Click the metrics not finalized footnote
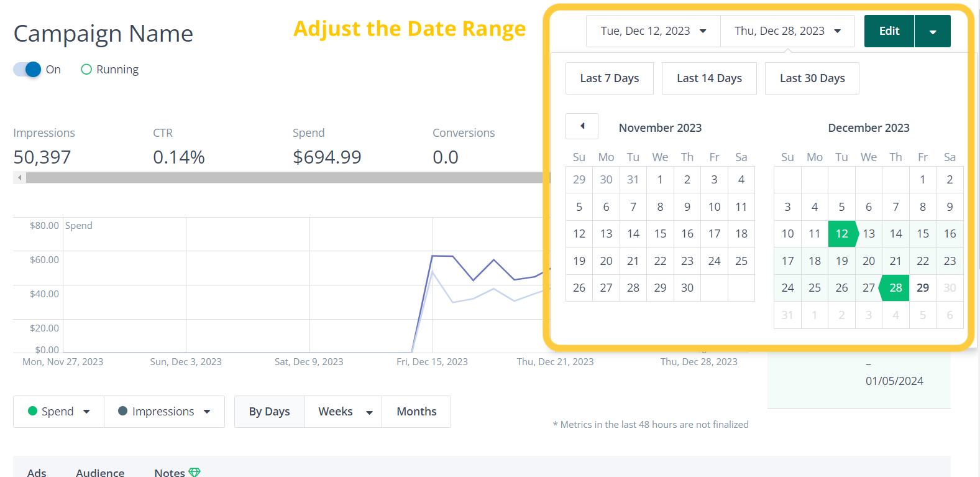Image resolution: width=980 pixels, height=477 pixels. (651, 425)
